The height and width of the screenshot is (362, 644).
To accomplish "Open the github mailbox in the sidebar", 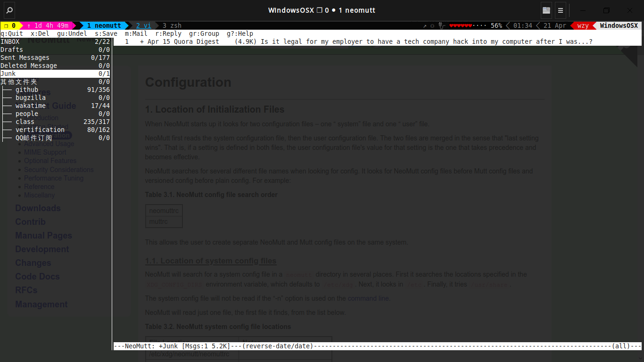I will pos(27,90).
